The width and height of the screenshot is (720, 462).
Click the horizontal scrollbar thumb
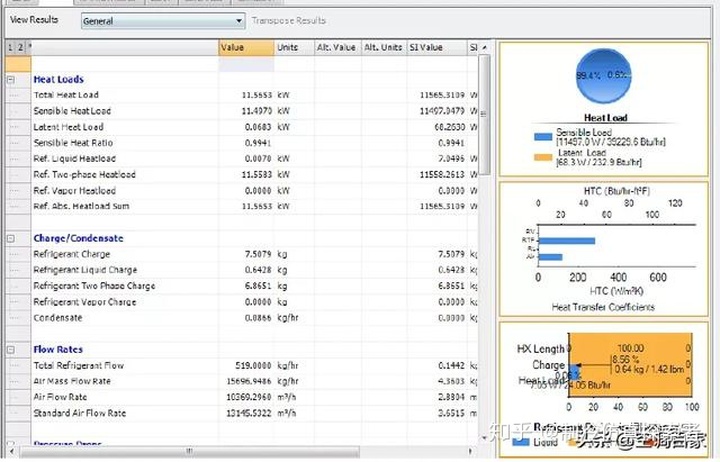click(x=190, y=452)
